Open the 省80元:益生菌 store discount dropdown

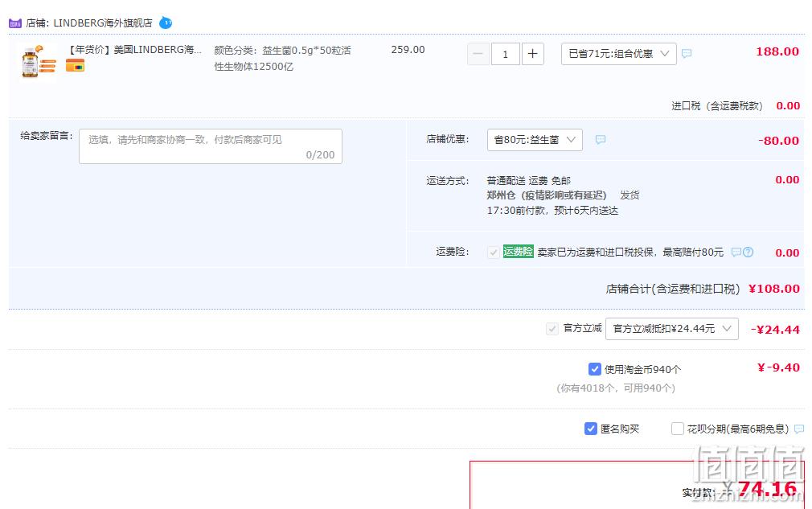pos(535,140)
